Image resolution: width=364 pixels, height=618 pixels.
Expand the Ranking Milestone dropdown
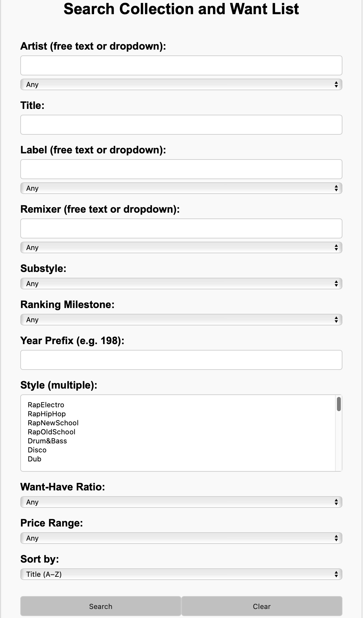tap(181, 320)
